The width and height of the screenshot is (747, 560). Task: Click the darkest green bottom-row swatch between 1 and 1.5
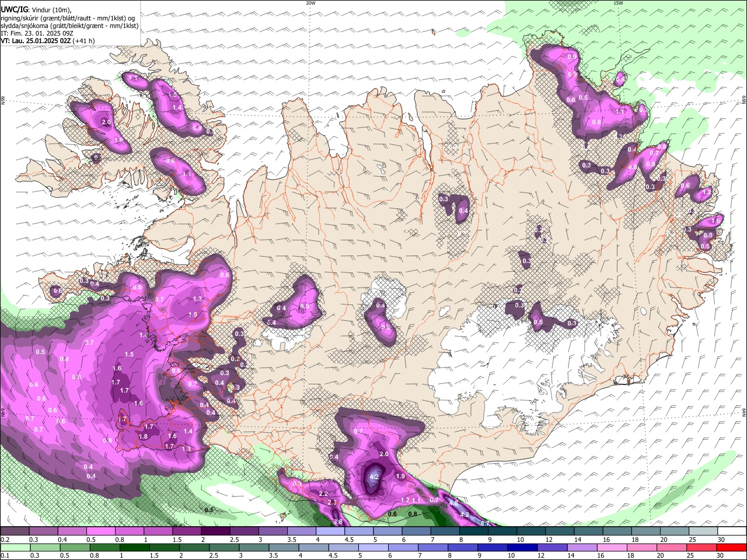tap(135, 547)
